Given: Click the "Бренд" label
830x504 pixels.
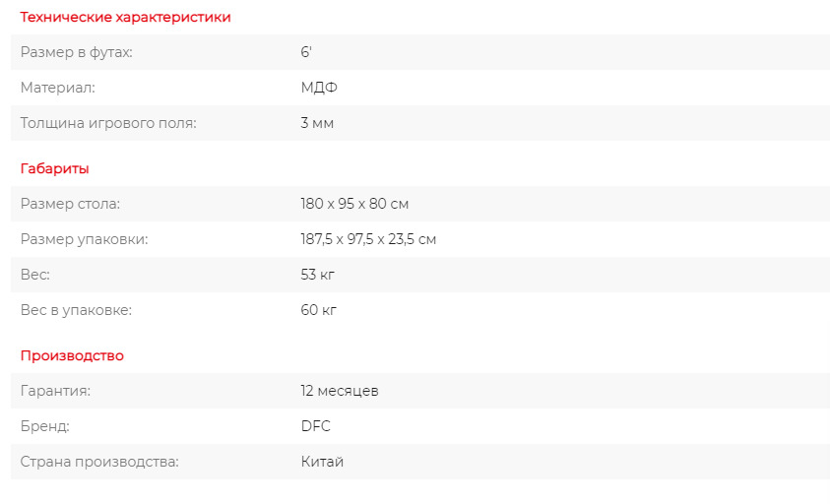Looking at the screenshot, I should (45, 426).
